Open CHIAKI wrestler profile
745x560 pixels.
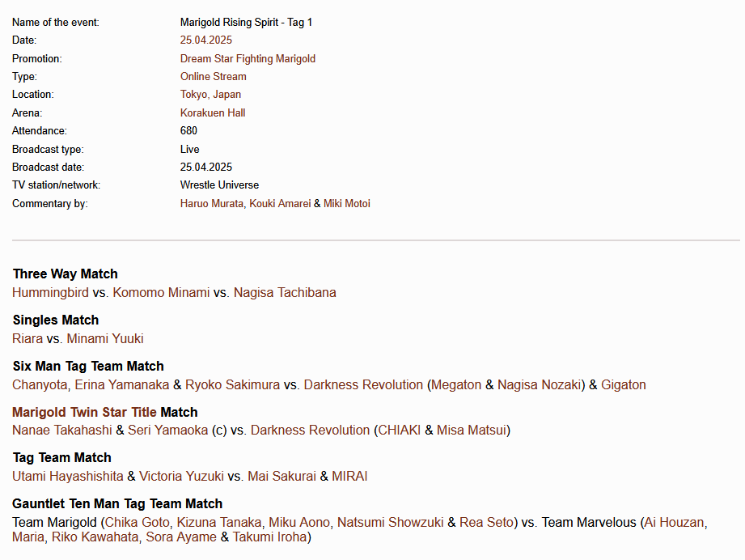pyautogui.click(x=400, y=431)
